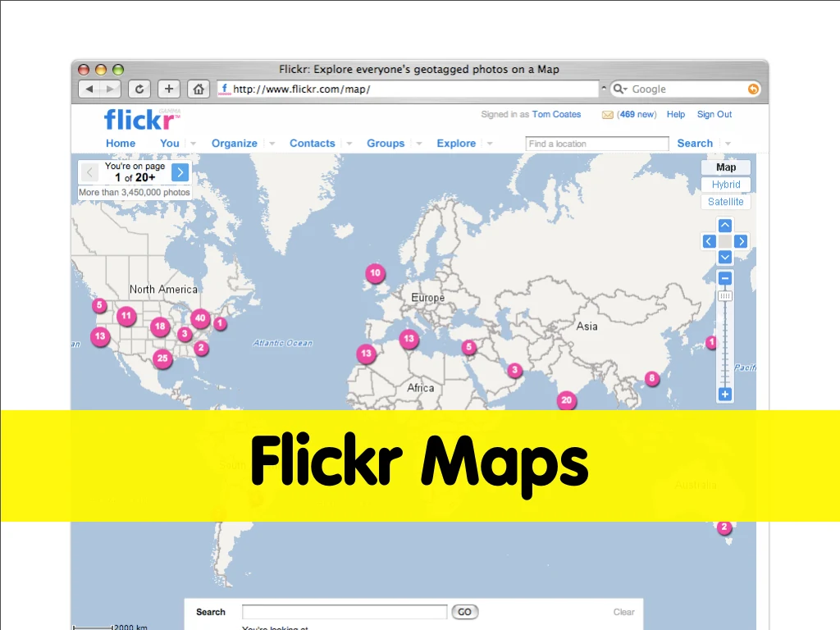840x630 pixels.
Task: Click the browser URL address bar
Action: pyautogui.click(x=408, y=89)
